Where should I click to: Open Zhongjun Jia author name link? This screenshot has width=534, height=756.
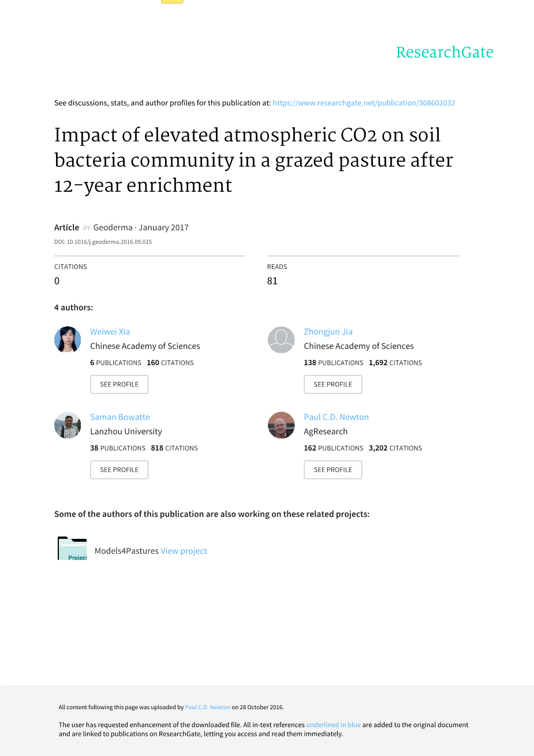[328, 332]
